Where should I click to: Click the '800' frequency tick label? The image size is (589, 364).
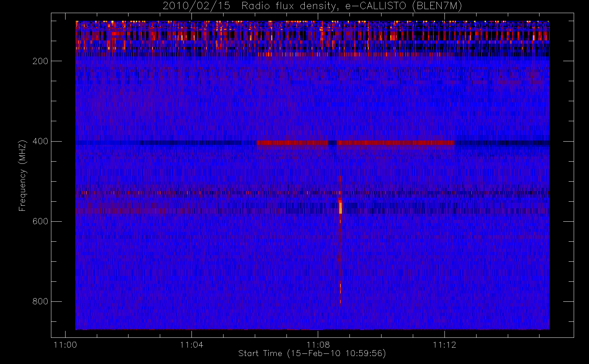[x=40, y=301]
